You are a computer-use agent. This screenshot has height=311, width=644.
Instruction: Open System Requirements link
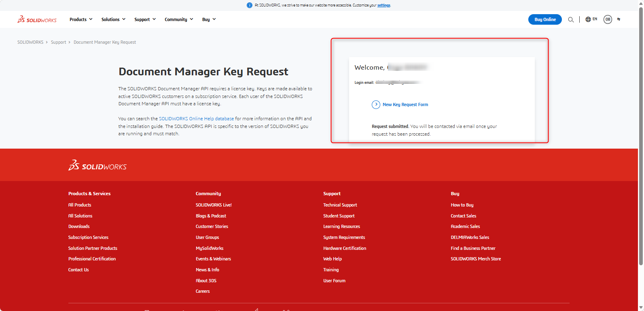344,237
